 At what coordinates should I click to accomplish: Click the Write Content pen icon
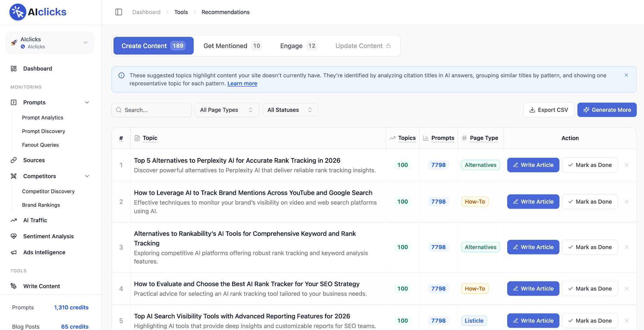(14, 286)
